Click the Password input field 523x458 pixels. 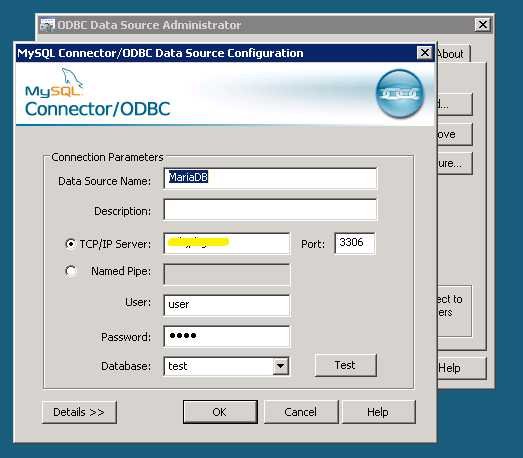point(227,336)
